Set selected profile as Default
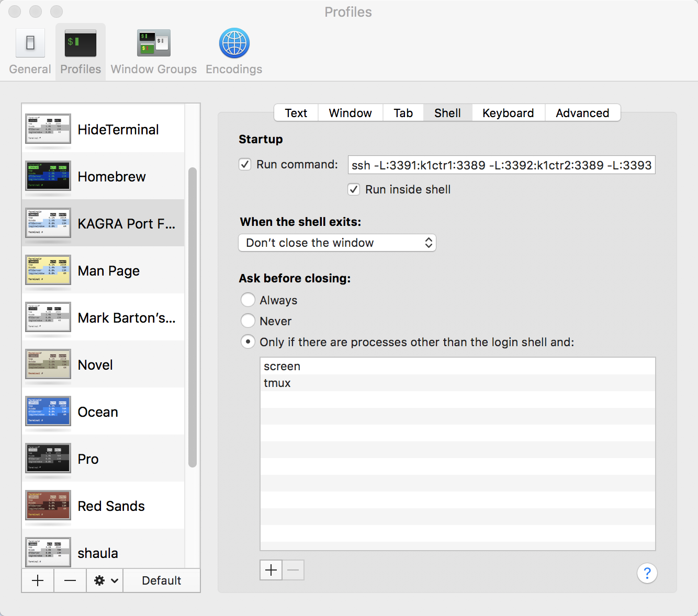698x616 pixels. point(161,580)
